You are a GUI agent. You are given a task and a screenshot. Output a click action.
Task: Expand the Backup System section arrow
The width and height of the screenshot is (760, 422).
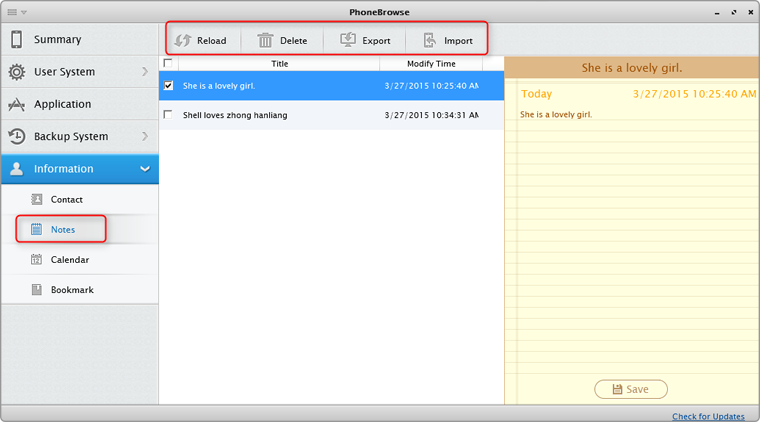coord(145,136)
